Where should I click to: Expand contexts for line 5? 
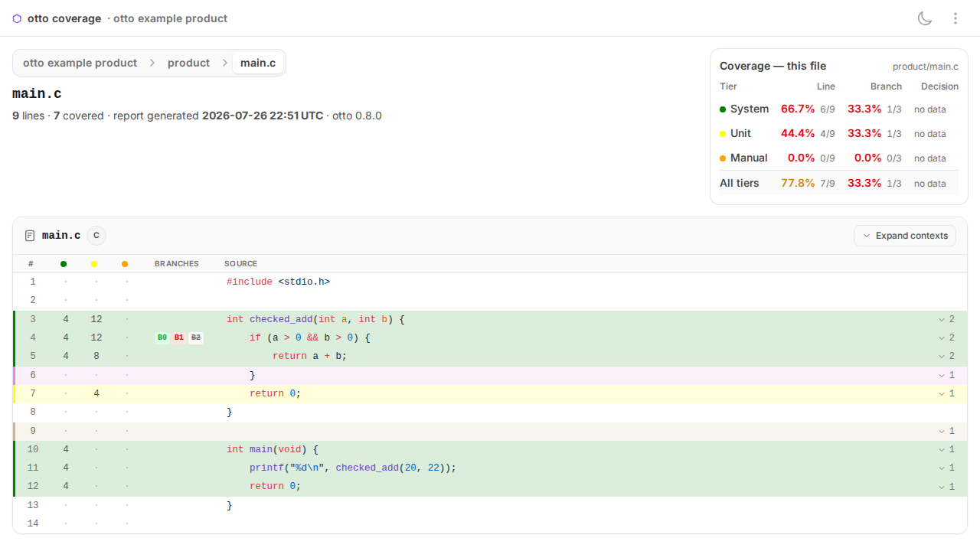pos(947,356)
